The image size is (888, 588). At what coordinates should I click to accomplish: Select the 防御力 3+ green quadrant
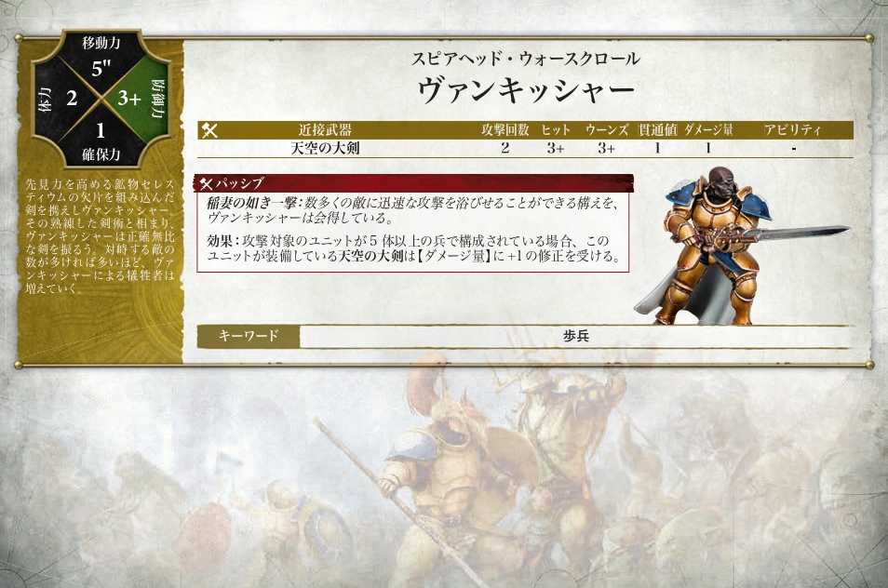(141, 99)
